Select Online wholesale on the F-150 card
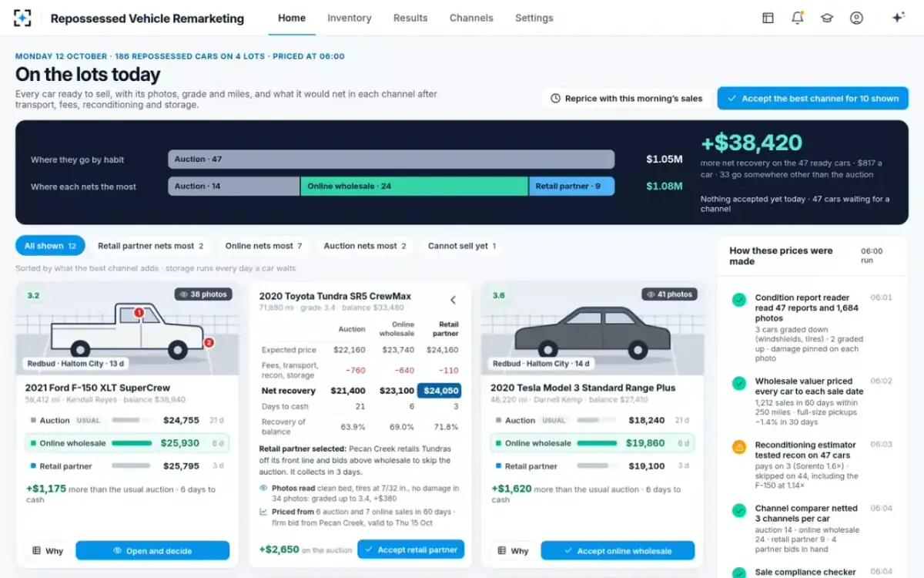This screenshot has width=924, height=578. tap(127, 443)
